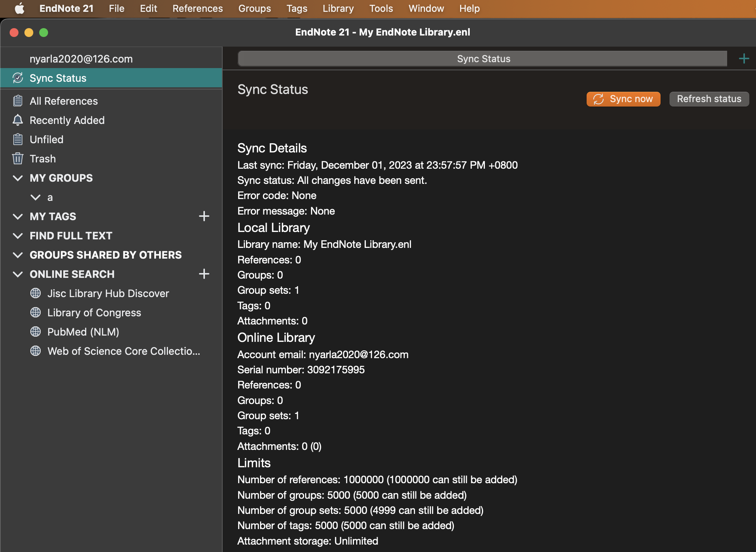Collapse GROUPS SHARED BY OTHERS section
This screenshot has height=552, width=756.
(18, 255)
